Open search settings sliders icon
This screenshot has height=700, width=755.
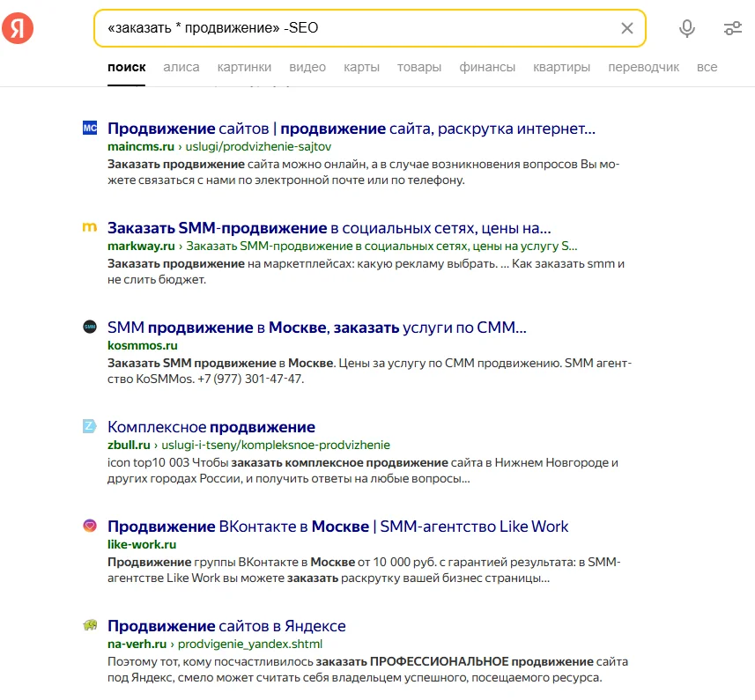click(x=732, y=28)
